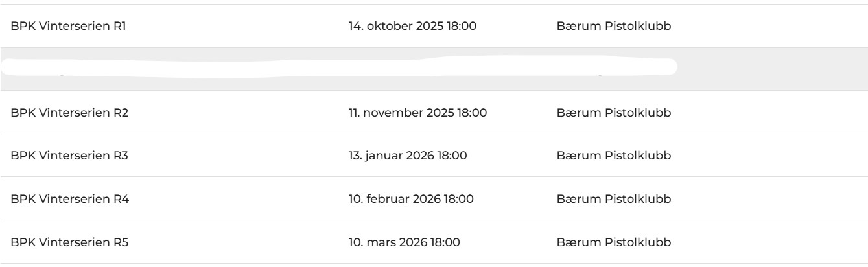
Task: Click the 11. november 2025 18:00 date
Action: tap(417, 113)
